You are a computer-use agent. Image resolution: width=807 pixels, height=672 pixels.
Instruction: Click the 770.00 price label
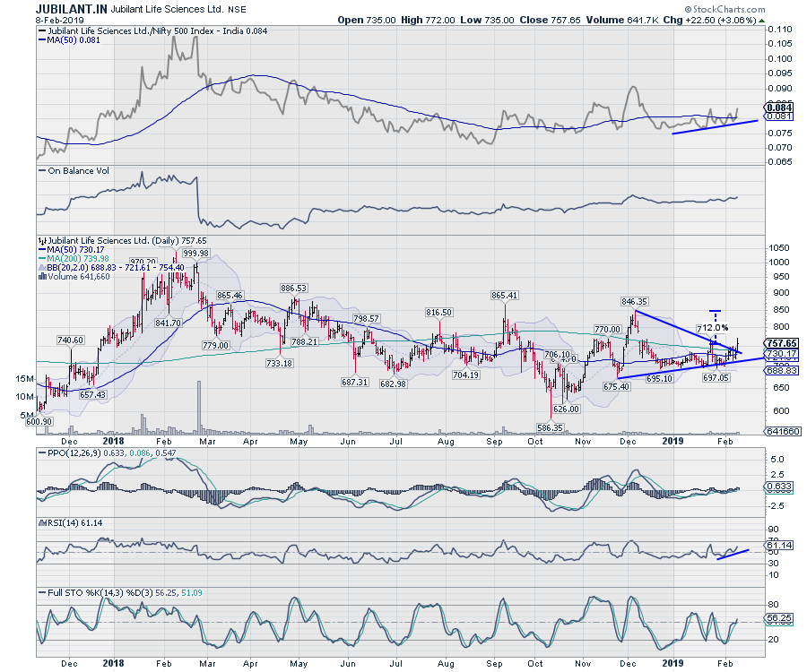point(607,329)
